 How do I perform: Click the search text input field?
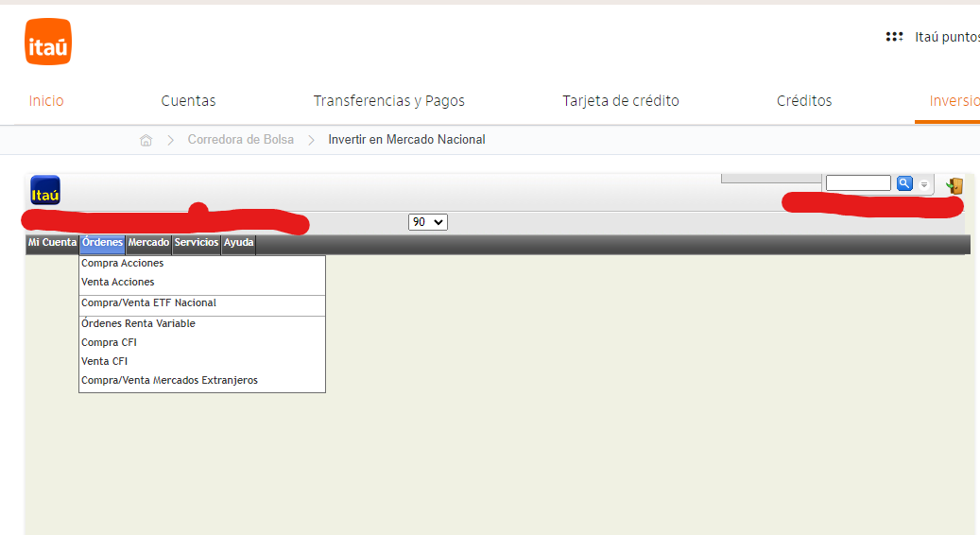click(857, 183)
